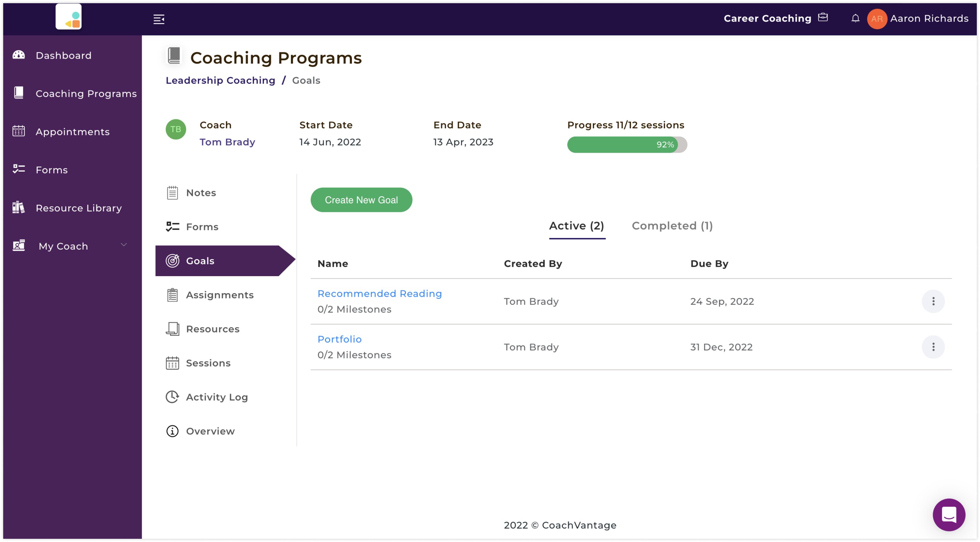Click the Assignments clipboard icon
Viewport: 980px width, 542px height.
tap(172, 295)
